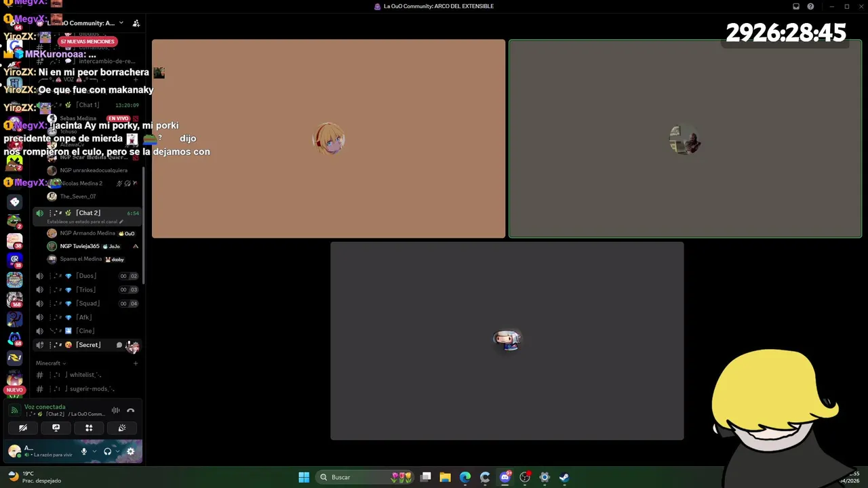Focus bottom gray video tile

click(507, 341)
